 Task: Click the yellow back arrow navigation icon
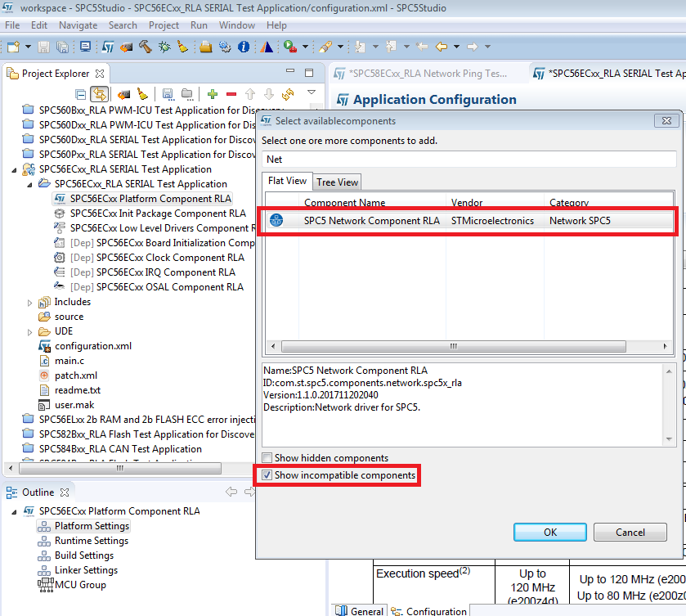tap(442, 47)
